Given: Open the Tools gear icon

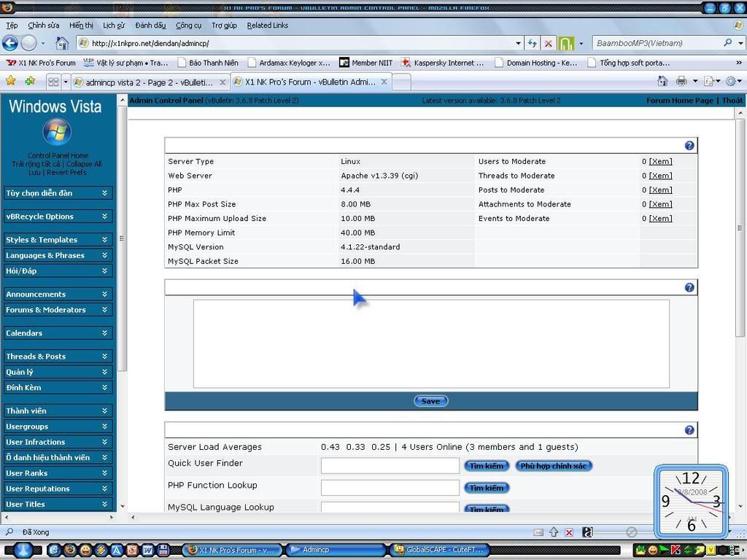Looking at the screenshot, I should pos(730,82).
